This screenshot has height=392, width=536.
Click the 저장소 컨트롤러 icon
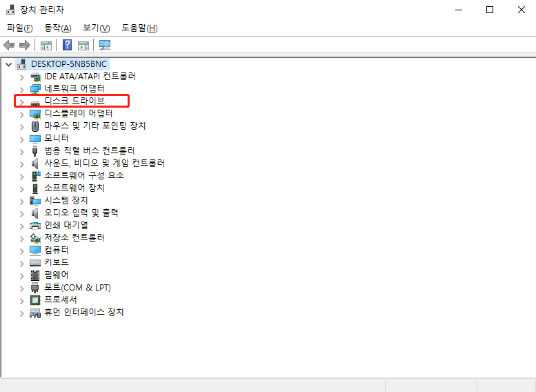coord(35,237)
